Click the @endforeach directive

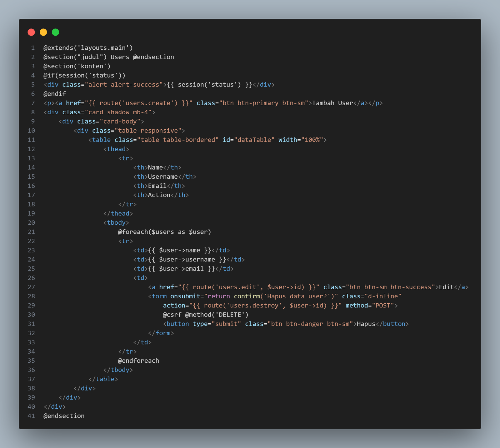tap(138, 361)
